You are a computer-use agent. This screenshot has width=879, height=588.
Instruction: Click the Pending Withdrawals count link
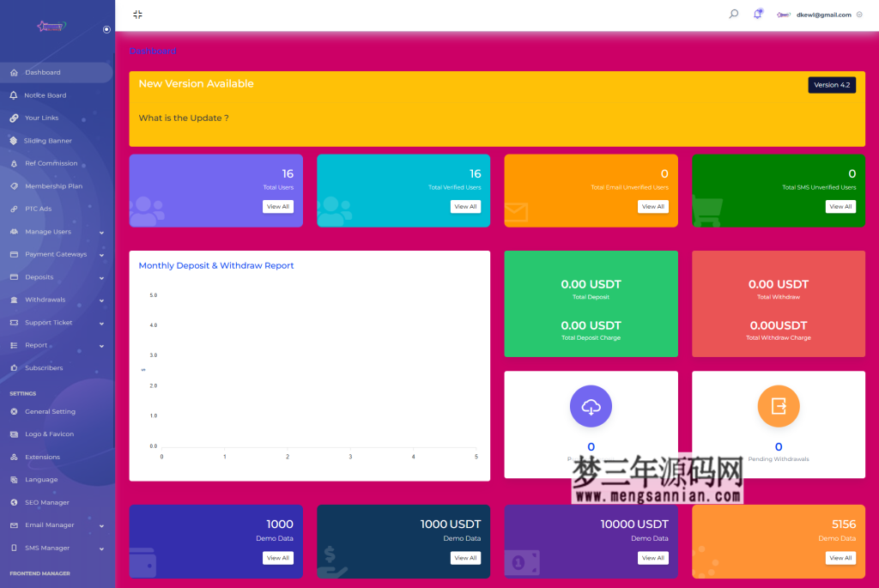778,446
